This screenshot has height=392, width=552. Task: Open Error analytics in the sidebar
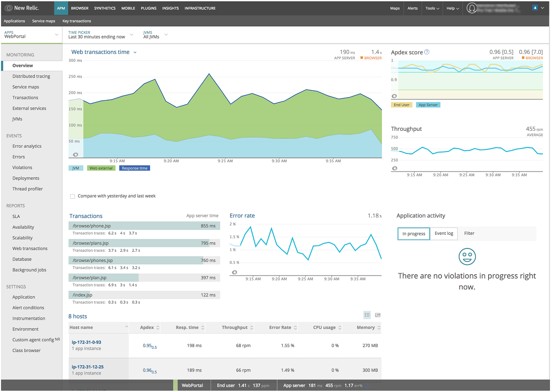[27, 146]
